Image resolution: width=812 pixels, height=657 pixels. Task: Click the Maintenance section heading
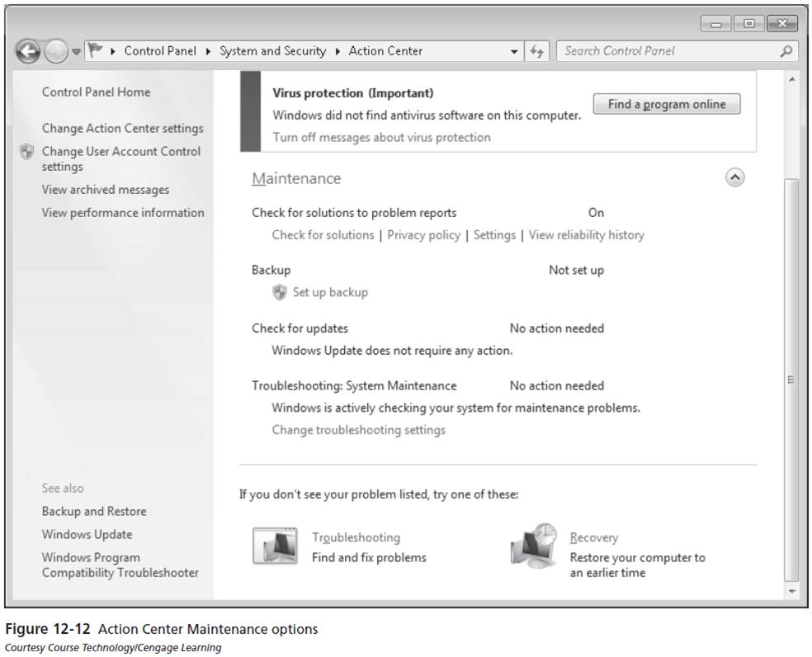click(x=296, y=179)
